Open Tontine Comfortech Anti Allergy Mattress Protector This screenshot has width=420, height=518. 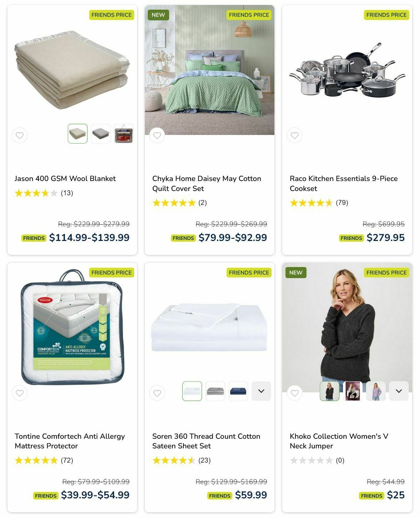[70, 441]
